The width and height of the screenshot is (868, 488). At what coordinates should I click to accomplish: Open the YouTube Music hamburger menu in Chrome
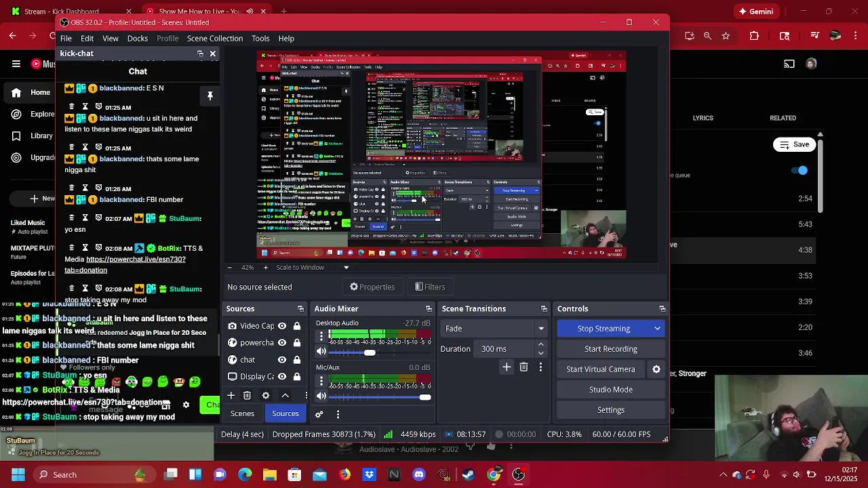[x=16, y=64]
